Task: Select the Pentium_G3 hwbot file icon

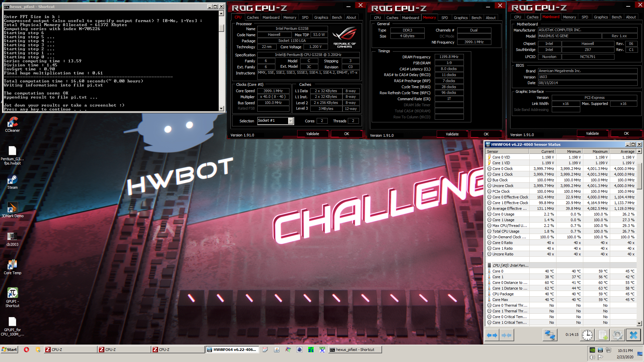Action: [x=12, y=156]
